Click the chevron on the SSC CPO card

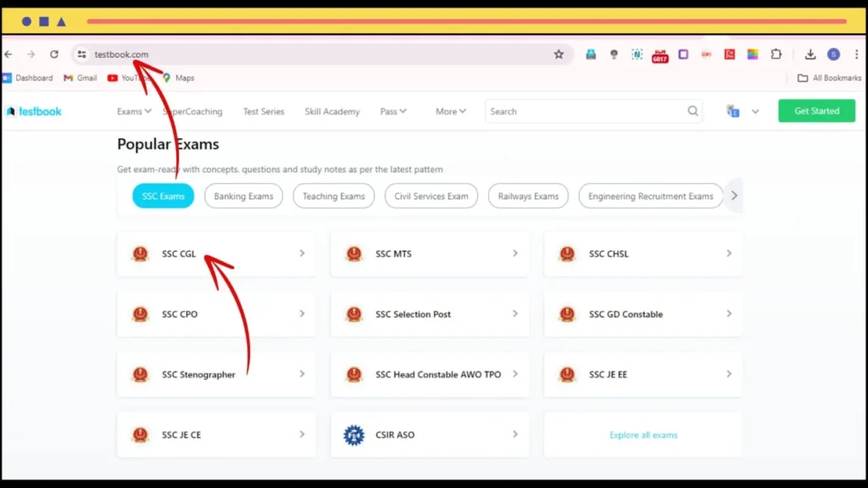tap(303, 313)
